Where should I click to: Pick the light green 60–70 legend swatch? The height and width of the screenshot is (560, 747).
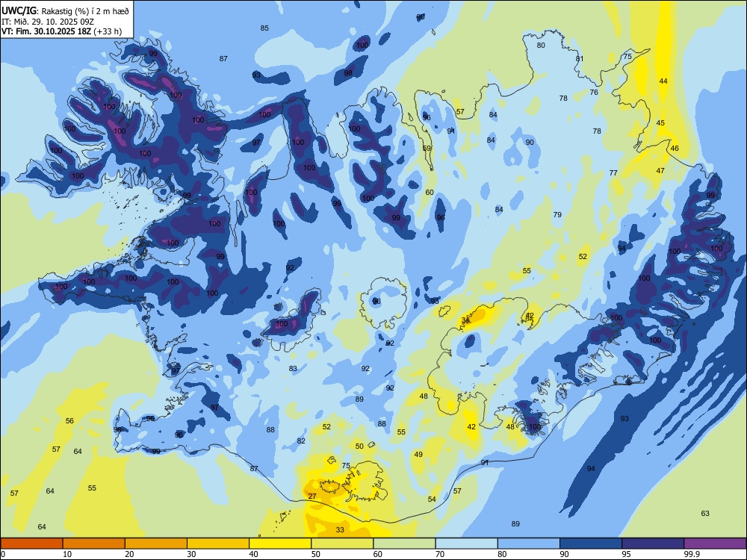pos(404,544)
